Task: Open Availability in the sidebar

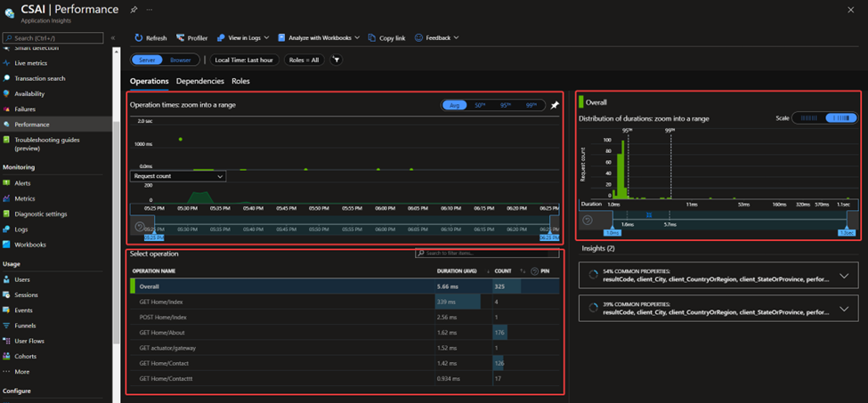Action: pyautogui.click(x=29, y=94)
